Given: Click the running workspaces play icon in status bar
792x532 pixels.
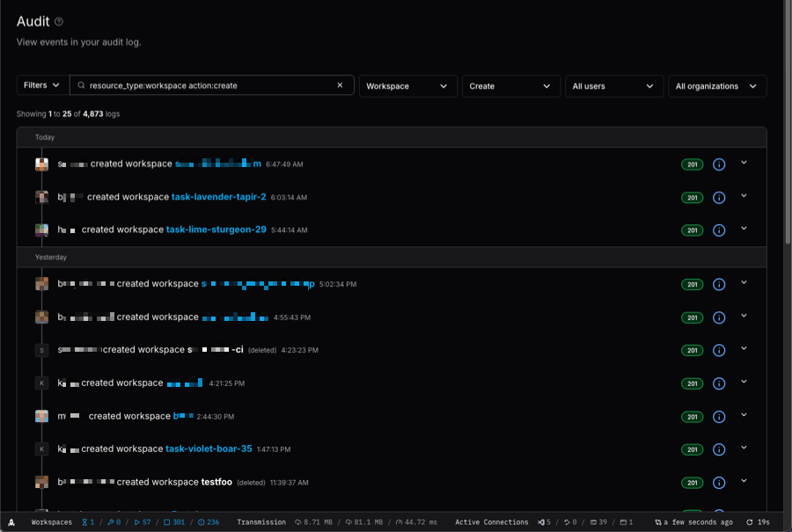Looking at the screenshot, I should pos(137,521).
